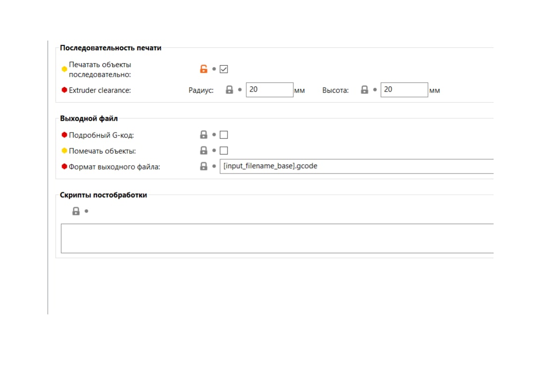Enable Подробный G-код checkbox

224,135
